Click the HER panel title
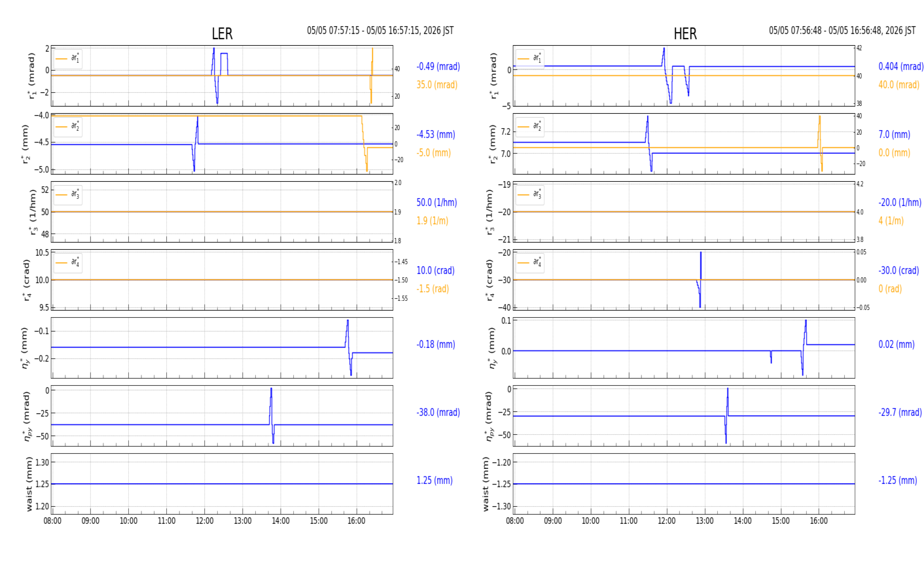The image size is (924, 565). (684, 34)
